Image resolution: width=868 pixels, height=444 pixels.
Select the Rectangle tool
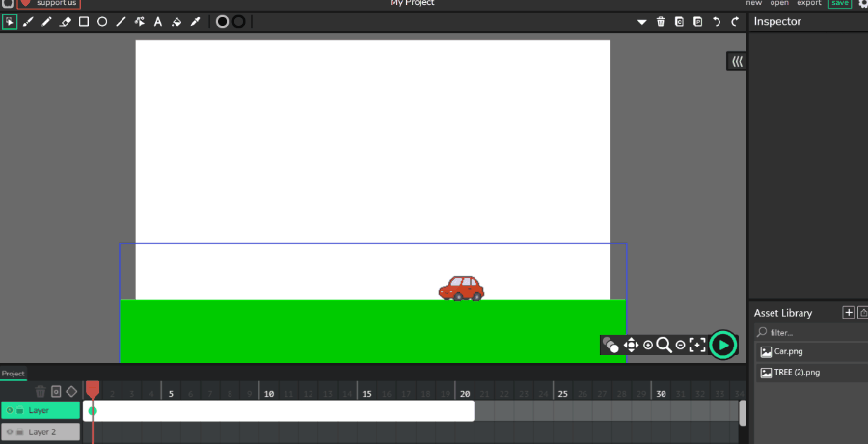[84, 22]
